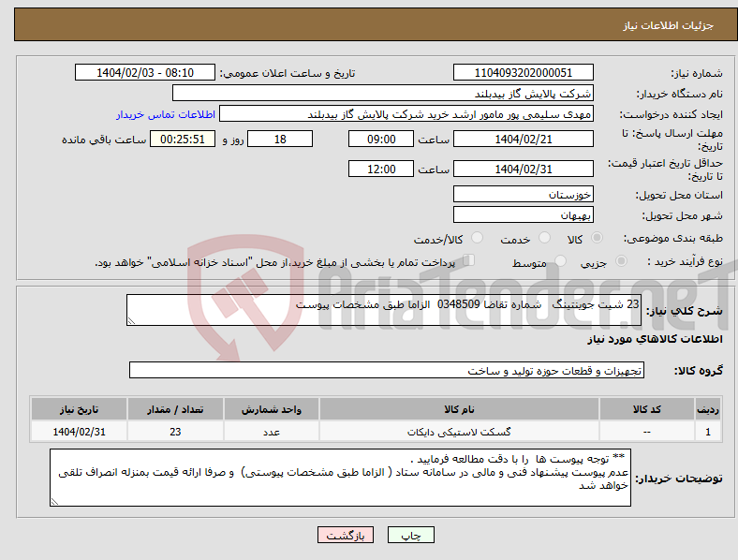Viewport: 738px width, 560px height.
Task: Click the table date cell 1404/02/31
Action: click(79, 432)
